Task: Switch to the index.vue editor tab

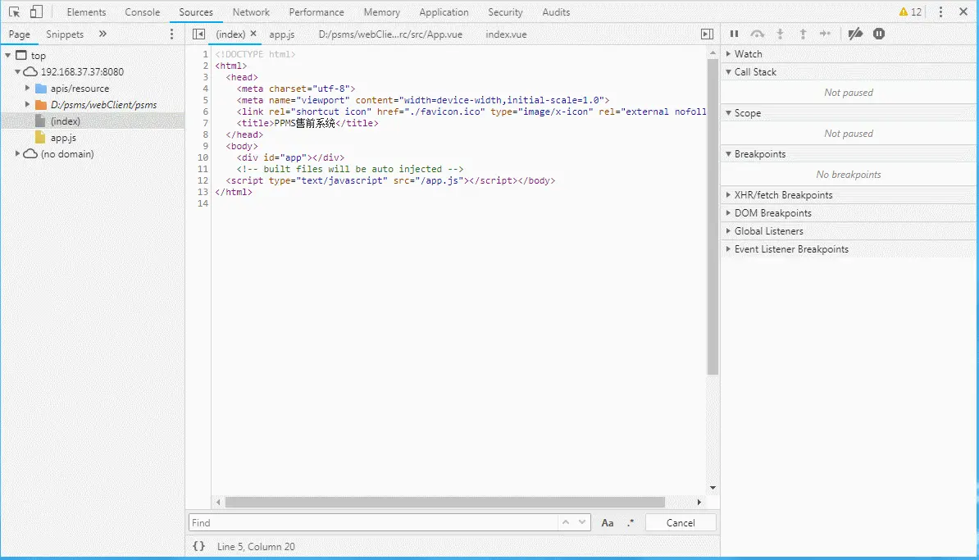Action: pyautogui.click(x=506, y=34)
